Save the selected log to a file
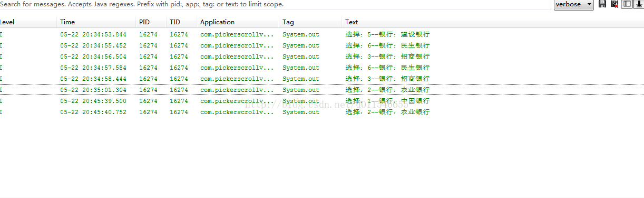 [x=602, y=4]
